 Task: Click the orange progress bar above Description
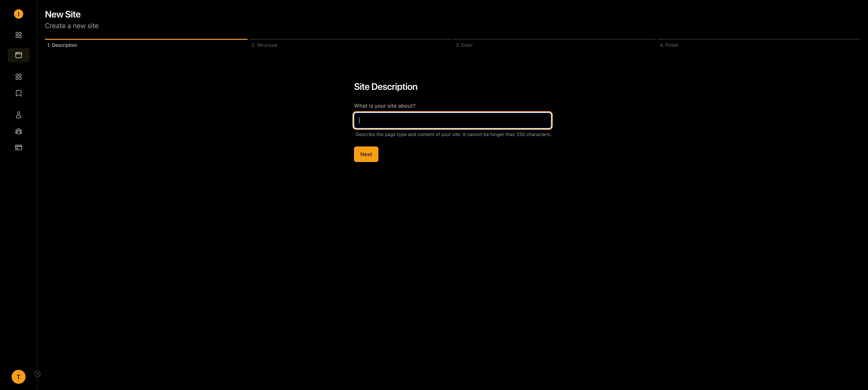(146, 39)
